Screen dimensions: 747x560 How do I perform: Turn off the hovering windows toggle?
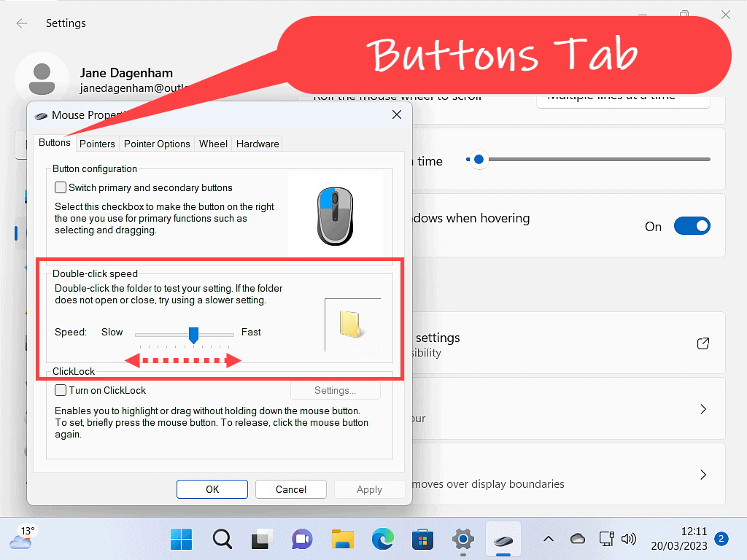pyautogui.click(x=692, y=226)
